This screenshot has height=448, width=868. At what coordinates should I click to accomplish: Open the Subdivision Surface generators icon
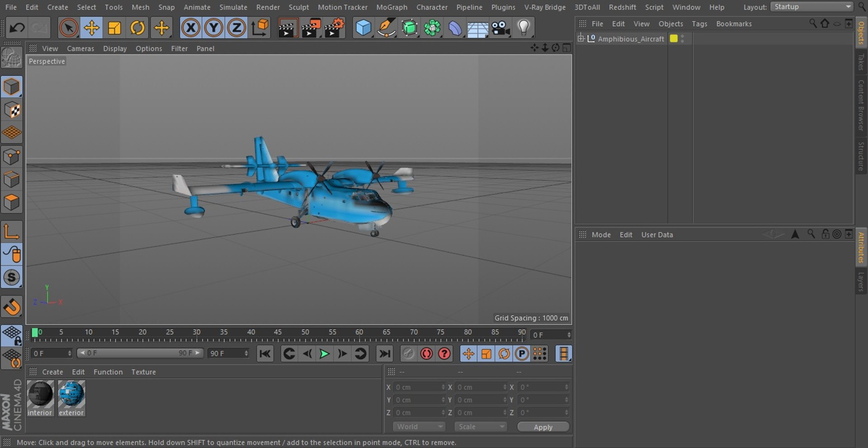(410, 28)
